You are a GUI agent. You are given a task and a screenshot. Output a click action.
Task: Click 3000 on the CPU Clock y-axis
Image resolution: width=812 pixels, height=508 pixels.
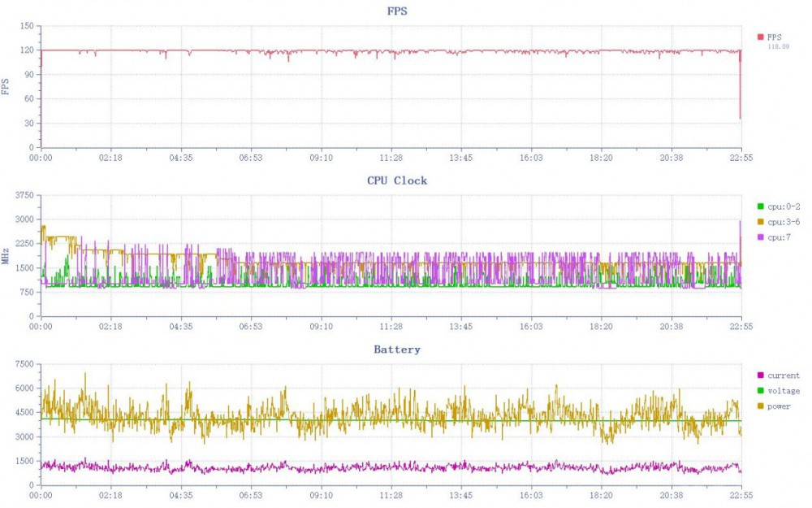click(x=25, y=219)
